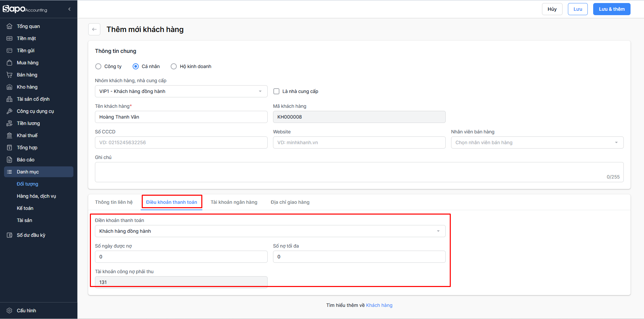Click the Bán hàng cart icon
The height and width of the screenshot is (319, 644).
point(9,75)
